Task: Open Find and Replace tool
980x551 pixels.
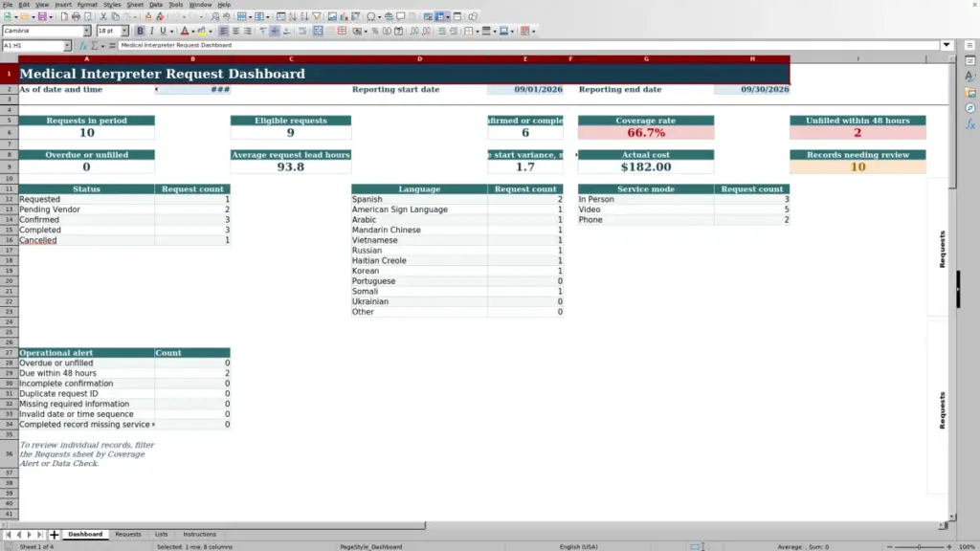Action: pos(214,16)
